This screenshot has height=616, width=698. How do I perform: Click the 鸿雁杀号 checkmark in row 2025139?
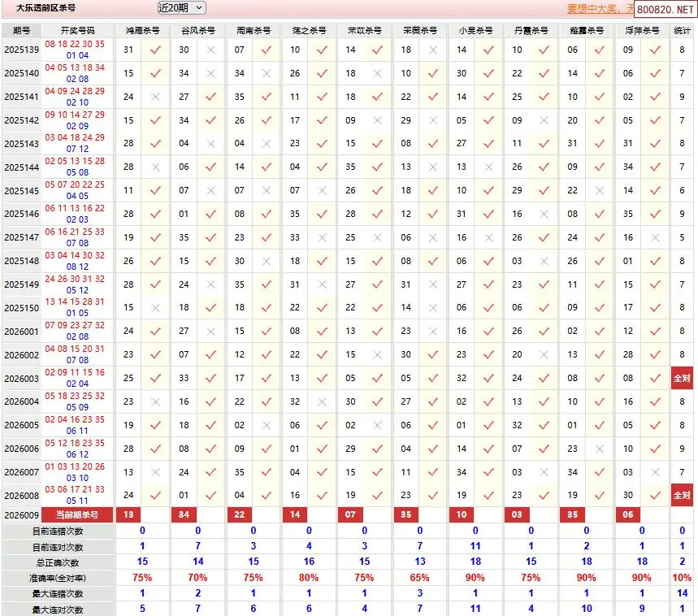point(155,50)
